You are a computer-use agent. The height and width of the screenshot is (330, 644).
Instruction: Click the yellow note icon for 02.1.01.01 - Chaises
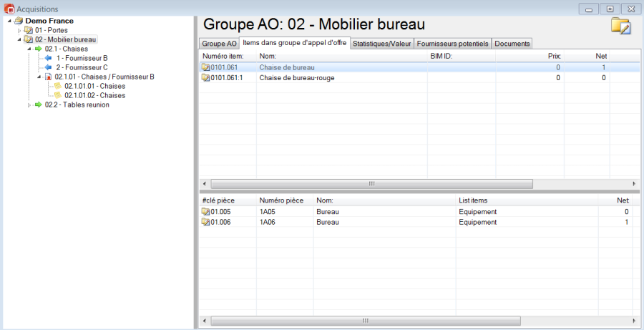click(58, 86)
